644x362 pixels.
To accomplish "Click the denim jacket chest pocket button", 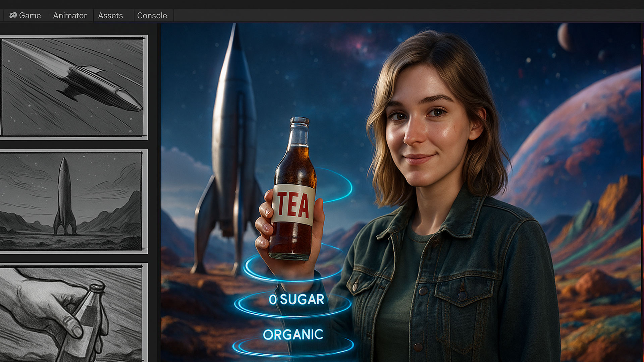I will [462, 296].
